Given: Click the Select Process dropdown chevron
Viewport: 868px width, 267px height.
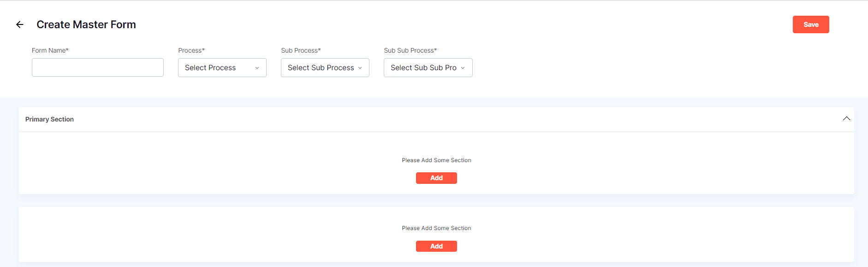Looking at the screenshot, I should coord(257,67).
